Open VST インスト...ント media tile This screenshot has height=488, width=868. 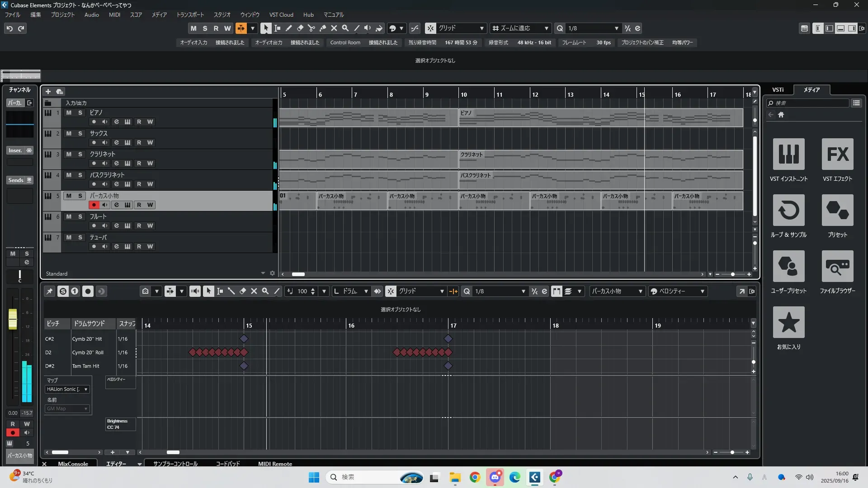788,155
